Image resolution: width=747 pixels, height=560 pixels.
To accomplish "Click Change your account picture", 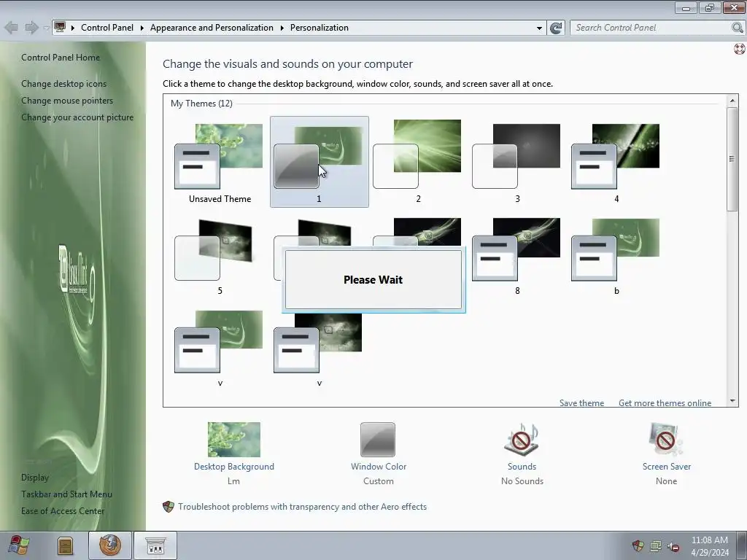I will tap(77, 117).
